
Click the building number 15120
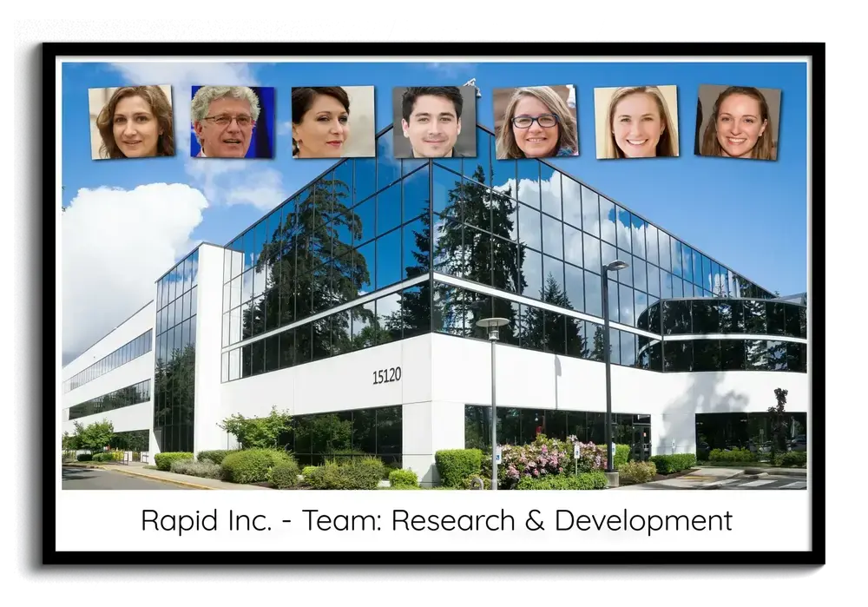[x=386, y=375]
